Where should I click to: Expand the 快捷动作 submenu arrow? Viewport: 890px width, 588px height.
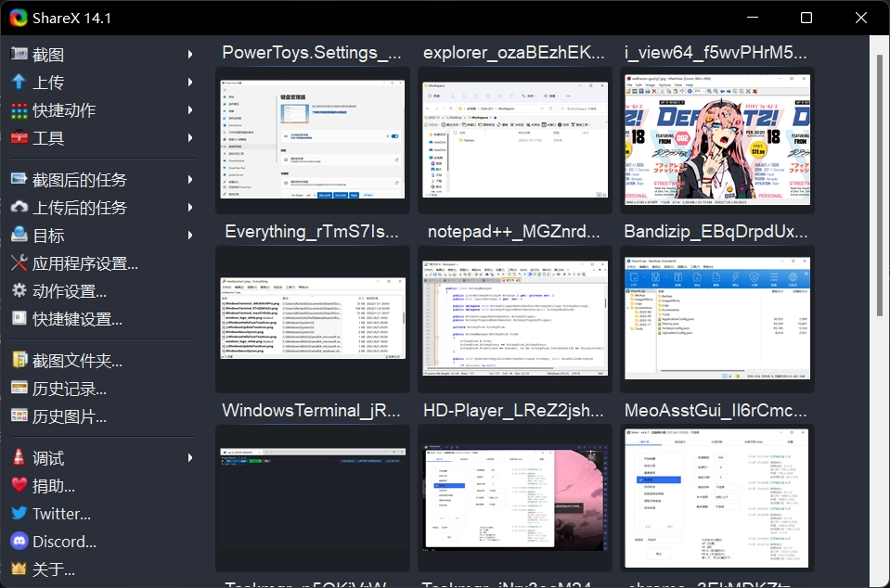tap(190, 110)
